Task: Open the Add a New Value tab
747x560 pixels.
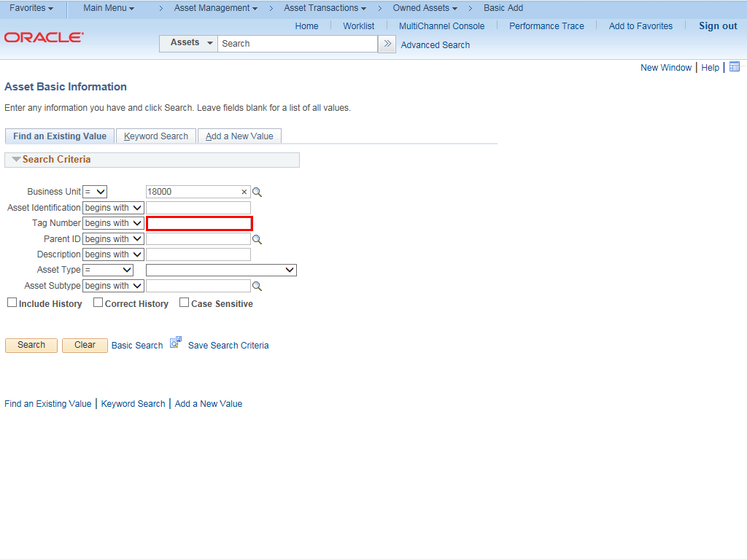Action: [239, 136]
